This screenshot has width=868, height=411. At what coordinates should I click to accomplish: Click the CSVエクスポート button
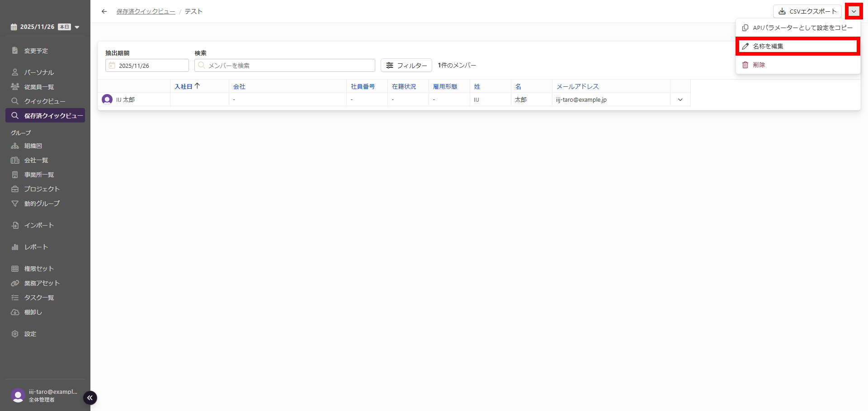point(807,11)
